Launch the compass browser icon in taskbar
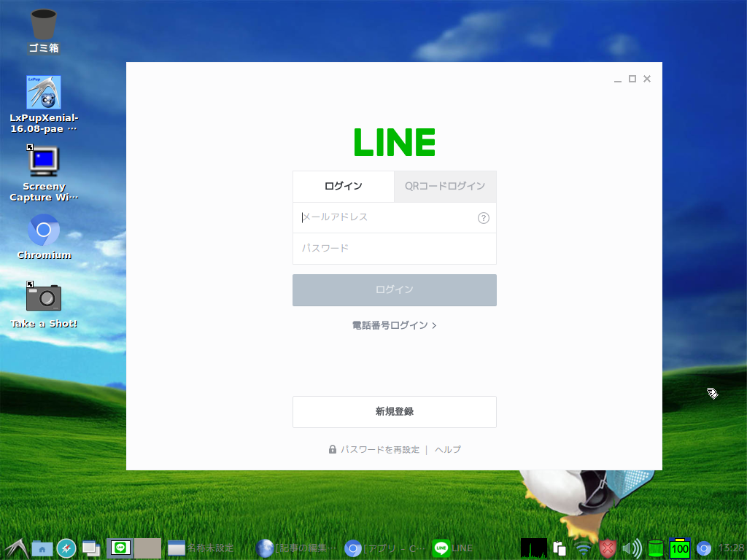The width and height of the screenshot is (747, 560). 66,548
